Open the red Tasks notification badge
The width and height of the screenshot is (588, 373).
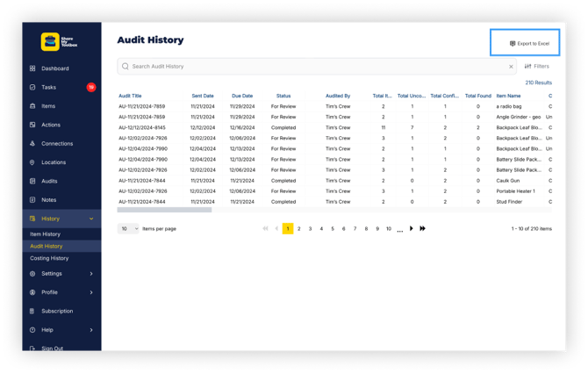click(x=91, y=87)
